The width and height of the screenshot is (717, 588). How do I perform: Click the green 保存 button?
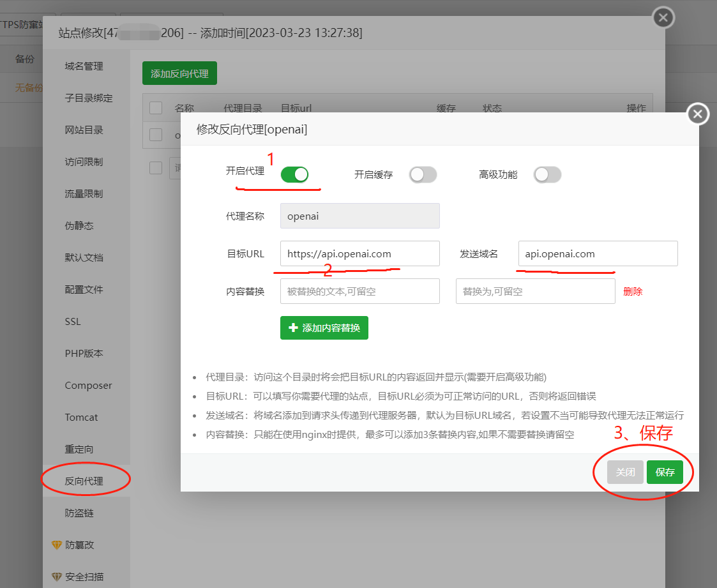click(665, 472)
